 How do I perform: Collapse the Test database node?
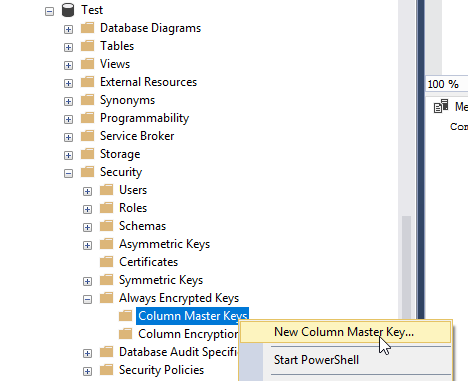coord(49,12)
